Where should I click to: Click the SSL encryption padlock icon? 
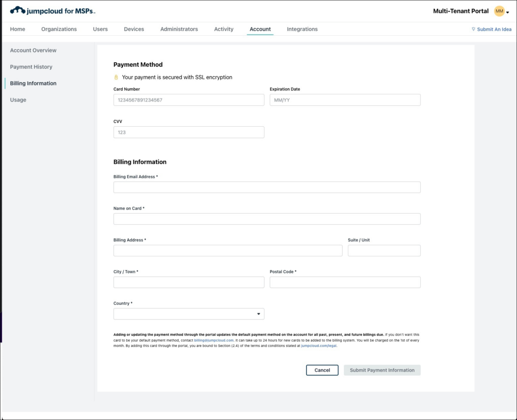tap(116, 77)
